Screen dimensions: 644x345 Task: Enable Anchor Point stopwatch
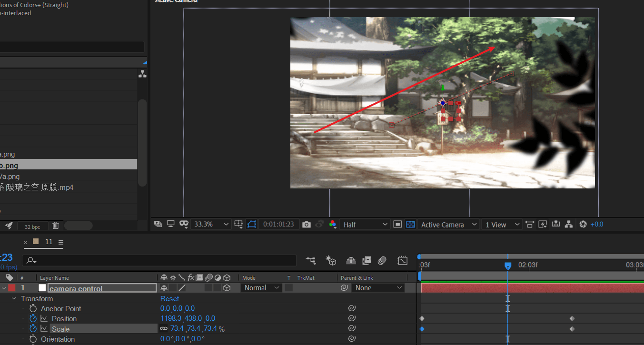33,308
